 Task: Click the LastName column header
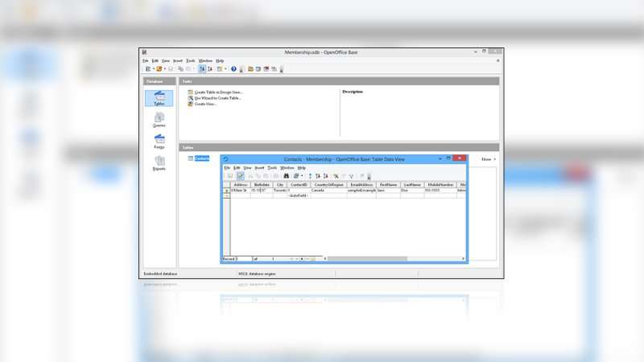pyautogui.click(x=412, y=185)
